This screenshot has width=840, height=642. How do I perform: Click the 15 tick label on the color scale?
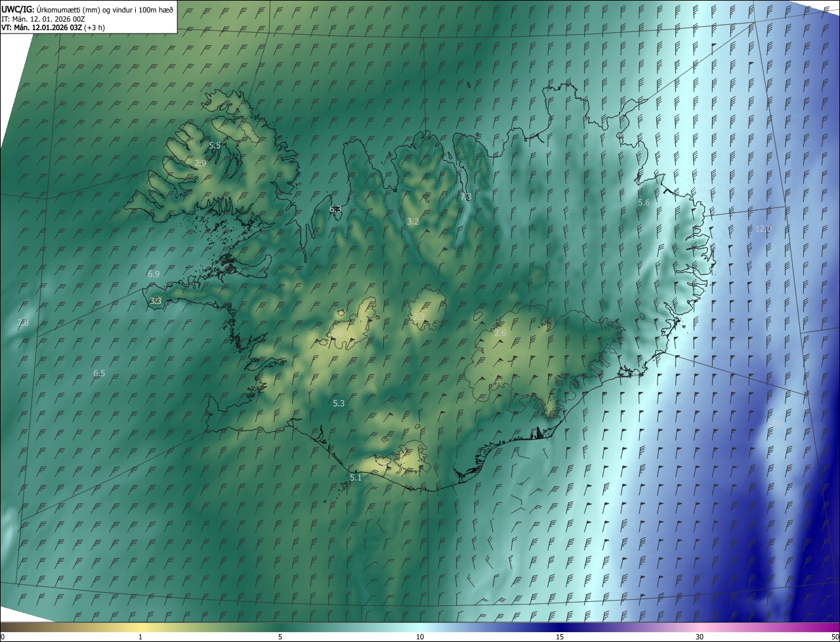pos(560,637)
